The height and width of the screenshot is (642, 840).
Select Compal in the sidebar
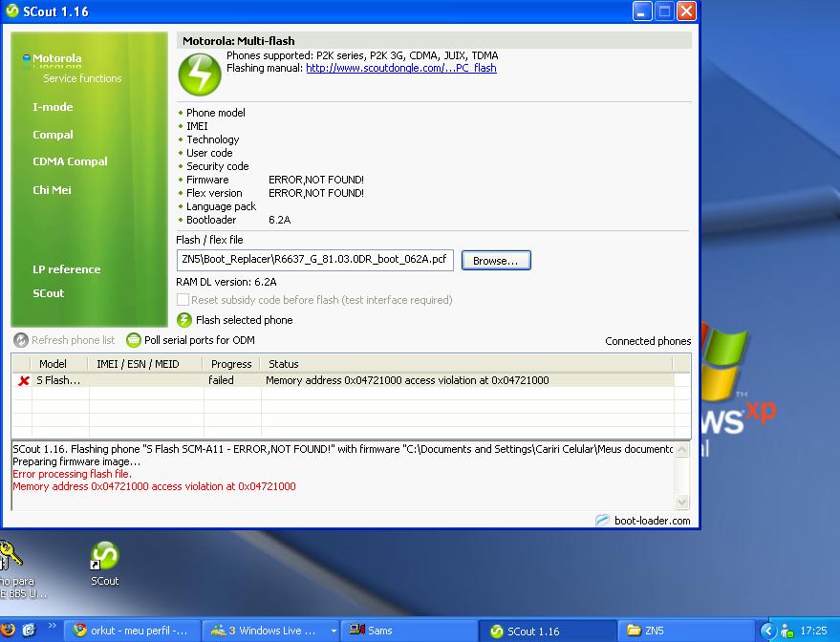pyautogui.click(x=53, y=135)
